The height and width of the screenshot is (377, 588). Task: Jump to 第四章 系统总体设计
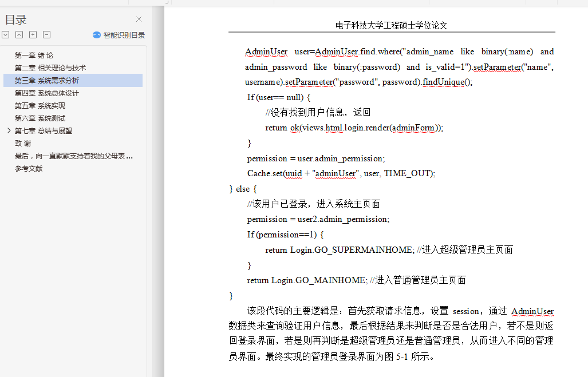coord(47,93)
